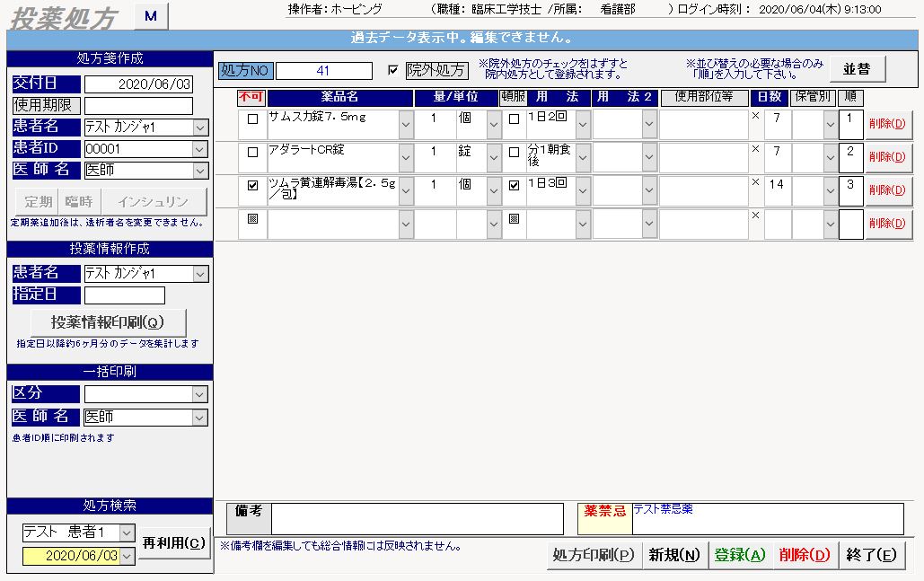This screenshot has width=924, height=581.
Task: Expand 患者ID dropdown showing 00001
Action: point(200,149)
